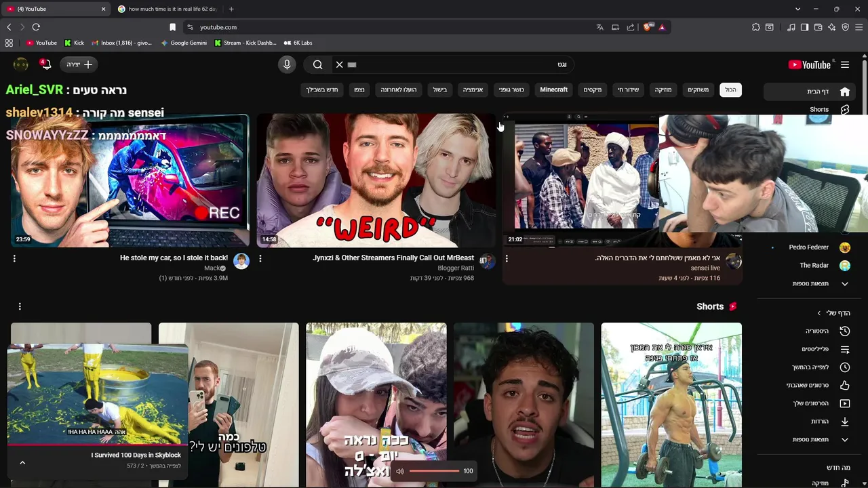Viewport: 868px width, 488px height.
Task: Open the He stole my car thumbnail
Action: tap(130, 180)
